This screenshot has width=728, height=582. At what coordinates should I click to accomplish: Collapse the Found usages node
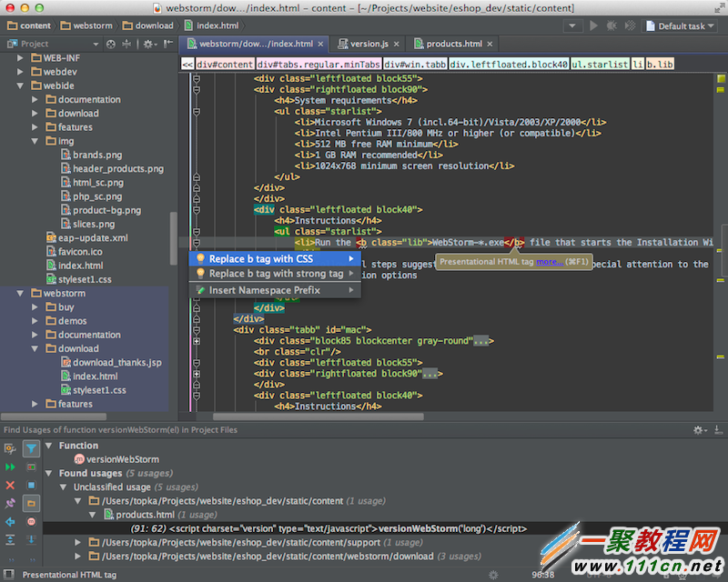click(49, 474)
